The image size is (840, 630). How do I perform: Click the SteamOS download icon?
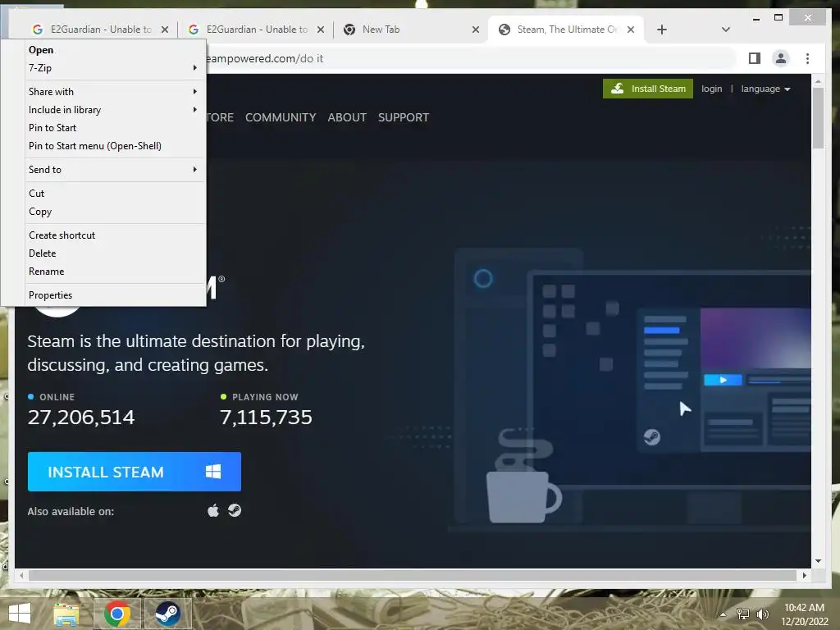[234, 510]
